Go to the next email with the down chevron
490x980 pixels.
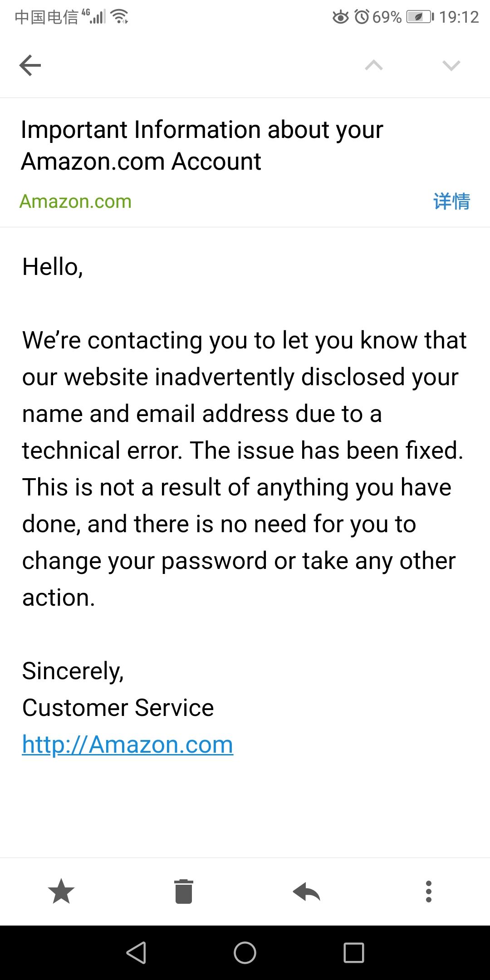(451, 65)
